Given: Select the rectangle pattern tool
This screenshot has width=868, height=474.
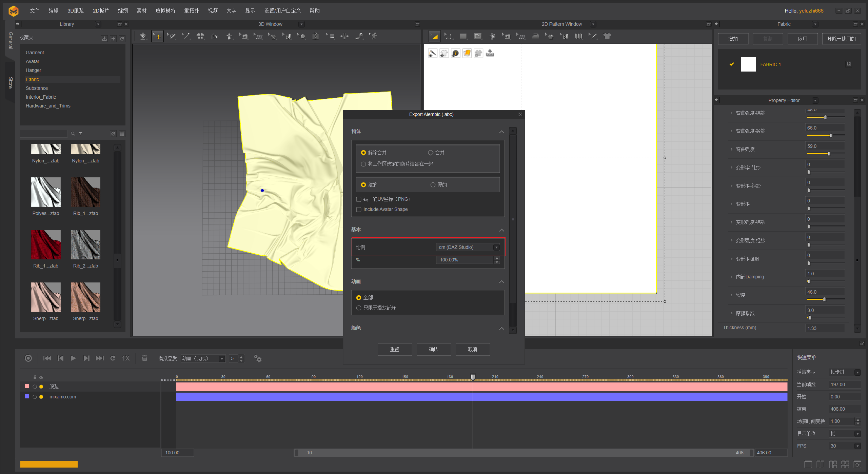Looking at the screenshot, I should (463, 36).
